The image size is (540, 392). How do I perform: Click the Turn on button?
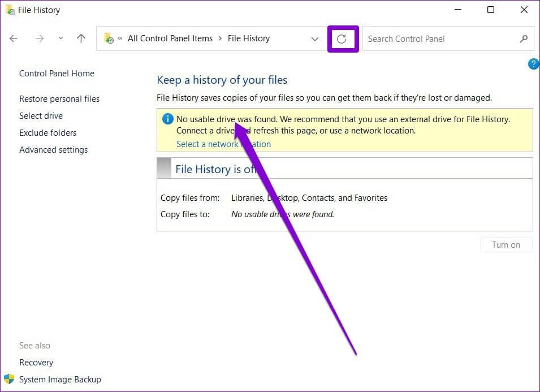pyautogui.click(x=506, y=244)
